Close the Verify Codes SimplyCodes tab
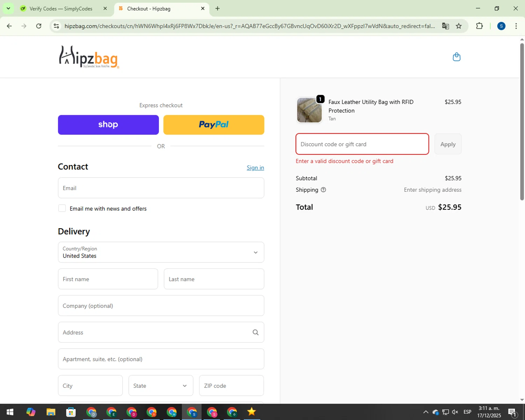This screenshot has width=525, height=420. coord(105,8)
